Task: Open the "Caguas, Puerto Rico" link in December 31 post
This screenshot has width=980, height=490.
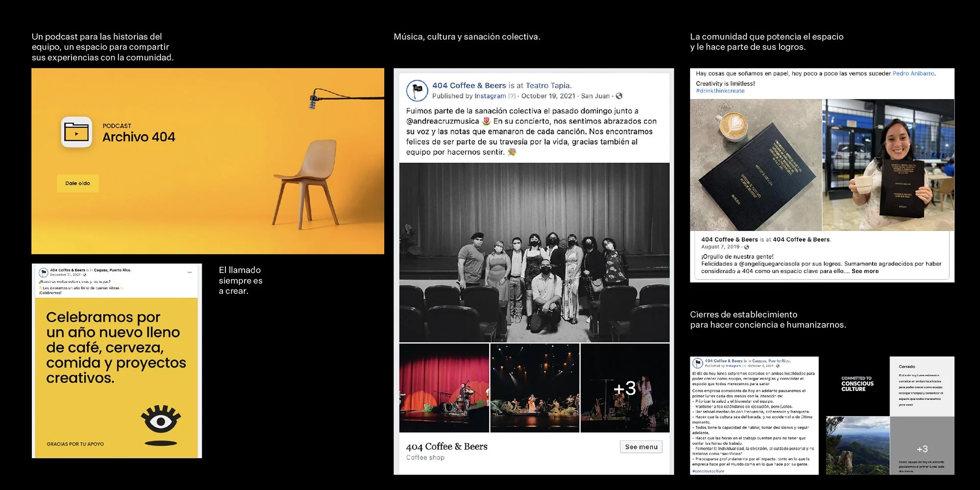Action: pos(112,270)
